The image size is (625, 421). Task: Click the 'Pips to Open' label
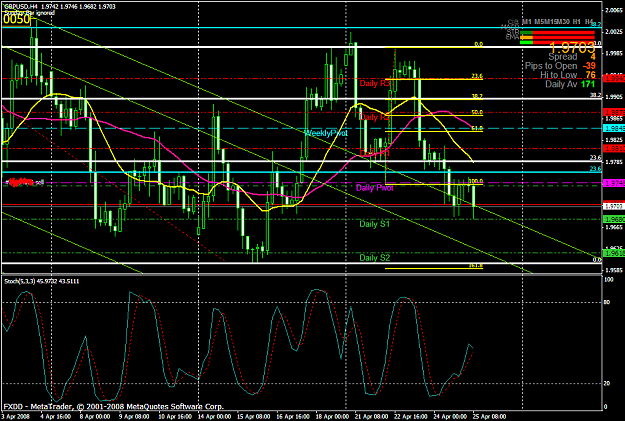click(x=551, y=66)
